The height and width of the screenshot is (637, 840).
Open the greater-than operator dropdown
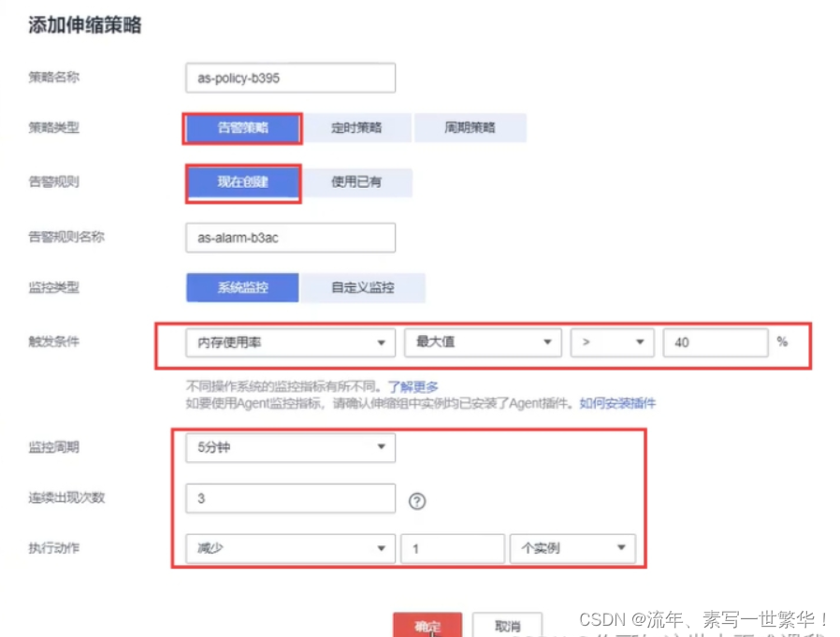[613, 342]
